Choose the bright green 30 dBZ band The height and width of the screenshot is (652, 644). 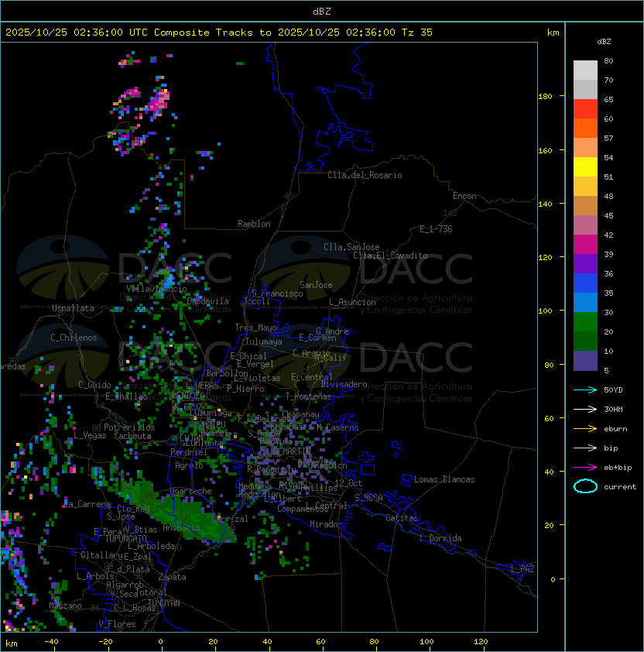pyautogui.click(x=585, y=321)
